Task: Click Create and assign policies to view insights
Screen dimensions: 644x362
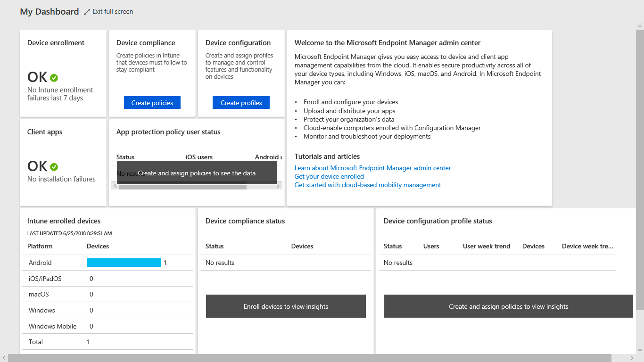Action: coord(508,306)
